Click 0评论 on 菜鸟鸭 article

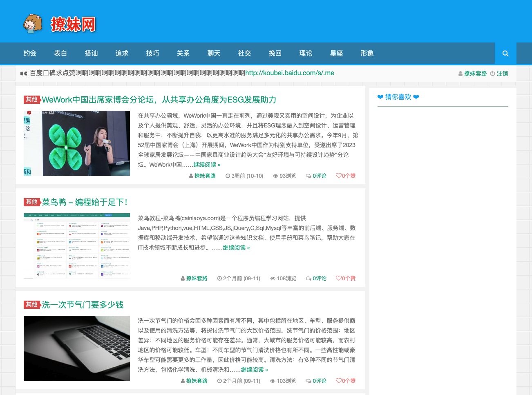tap(320, 279)
